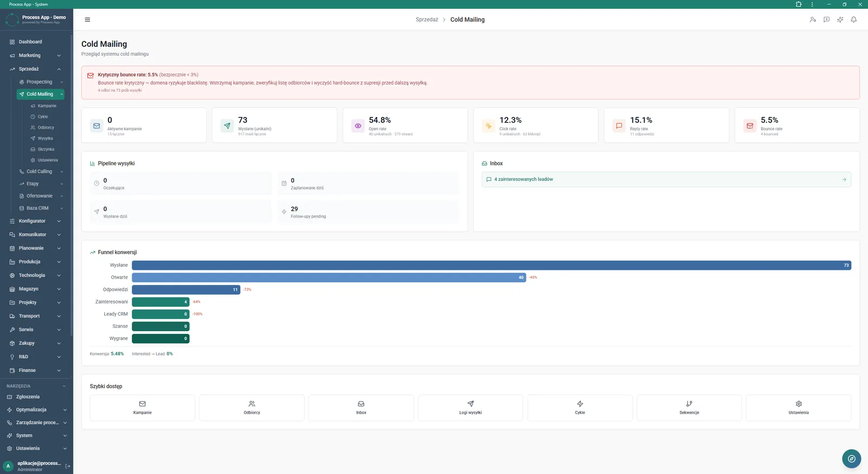Click the compass help button bottom right
The height and width of the screenshot is (474, 868).
pos(851,459)
